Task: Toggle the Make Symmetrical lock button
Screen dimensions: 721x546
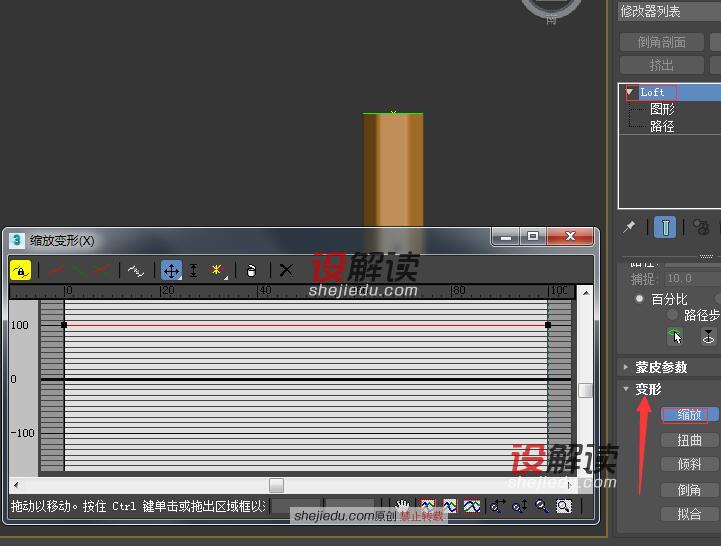Action: pos(20,270)
